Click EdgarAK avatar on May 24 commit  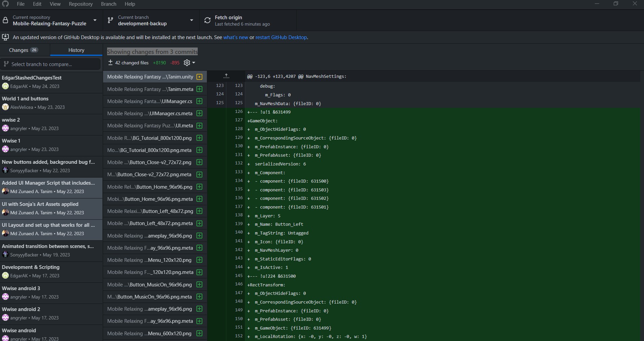pyautogui.click(x=5, y=86)
